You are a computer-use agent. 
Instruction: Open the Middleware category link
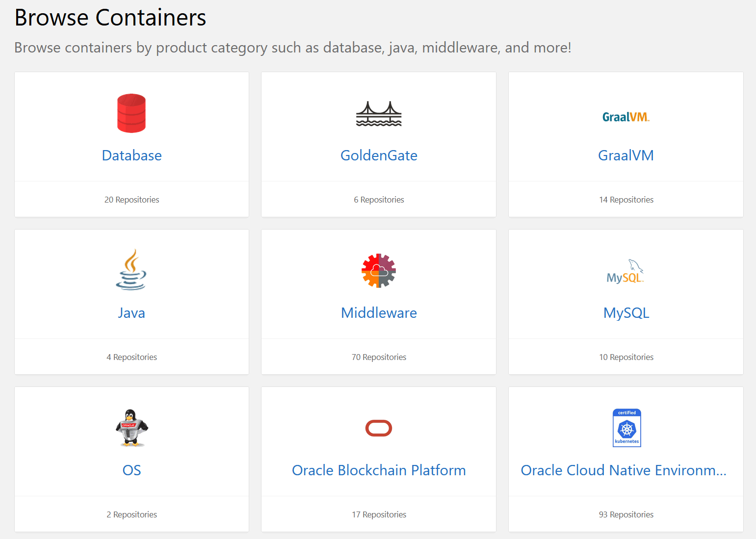click(x=379, y=313)
